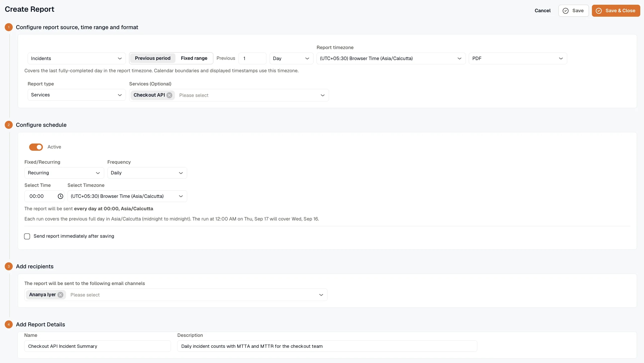Focus the report Description field
Screen dimensions: 644x363
point(327,346)
